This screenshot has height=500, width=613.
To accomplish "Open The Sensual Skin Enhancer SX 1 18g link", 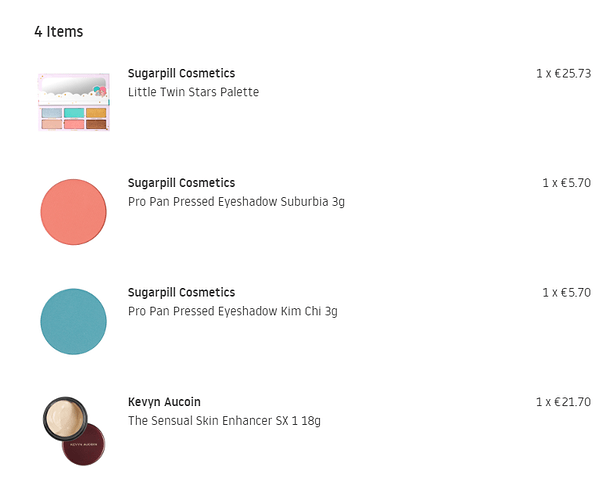I will point(224,421).
